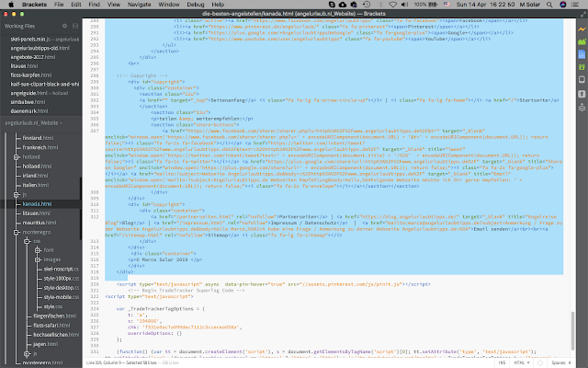Open the Help menu
Screen dimensions: 588x368
tap(218, 5)
